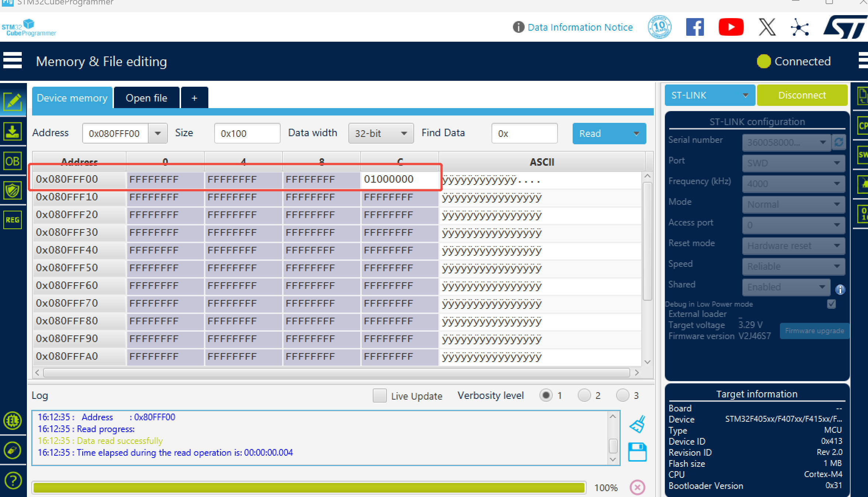
Task: Switch to the Open file tab
Action: pyautogui.click(x=146, y=98)
